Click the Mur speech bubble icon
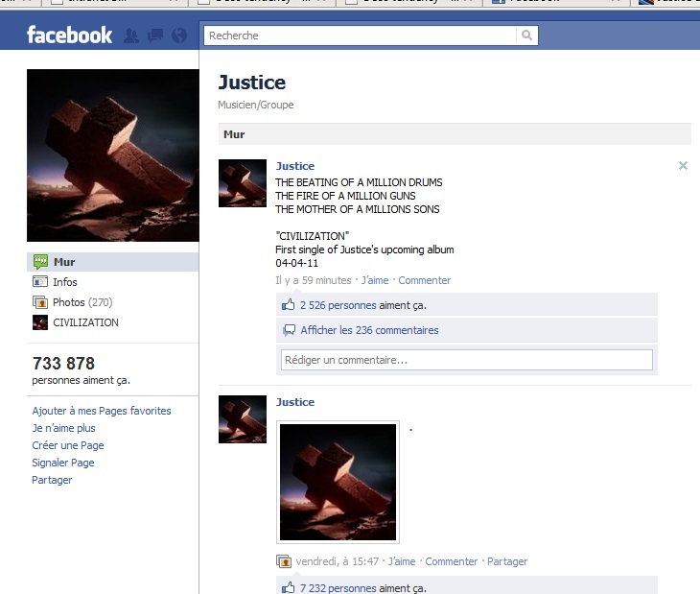The image size is (700, 594). pyautogui.click(x=40, y=262)
